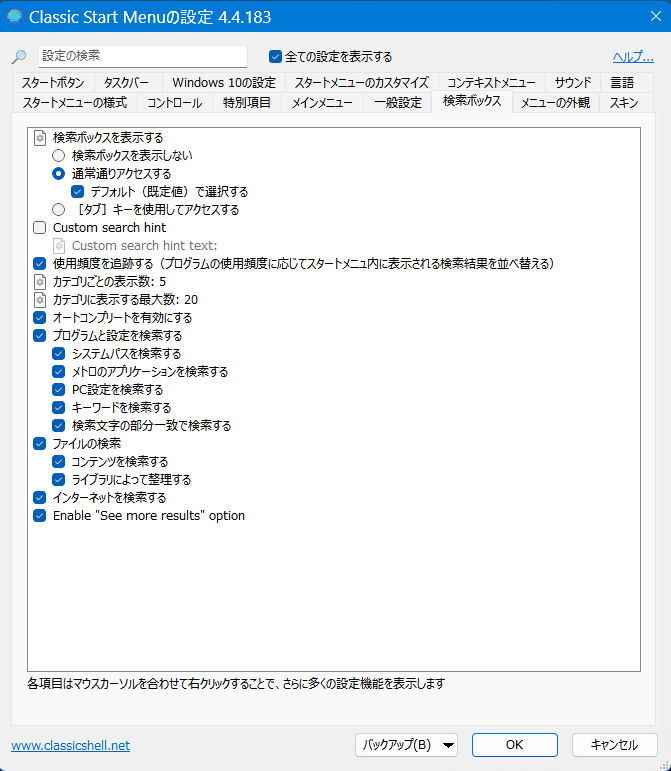Toggle インターネットを検索する checkbox
Viewport: 671px width, 771px height.
pyautogui.click(x=40, y=498)
